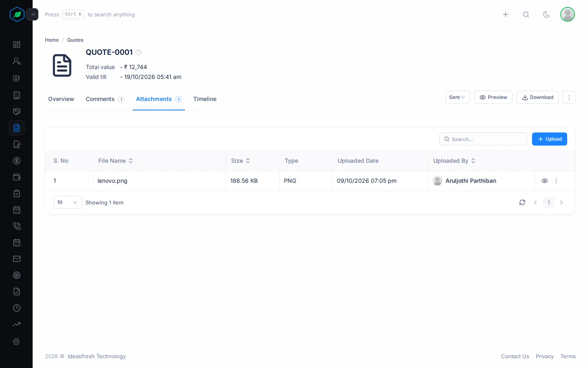Sort the table by File Name
The height and width of the screenshot is (368, 588).
(116, 161)
